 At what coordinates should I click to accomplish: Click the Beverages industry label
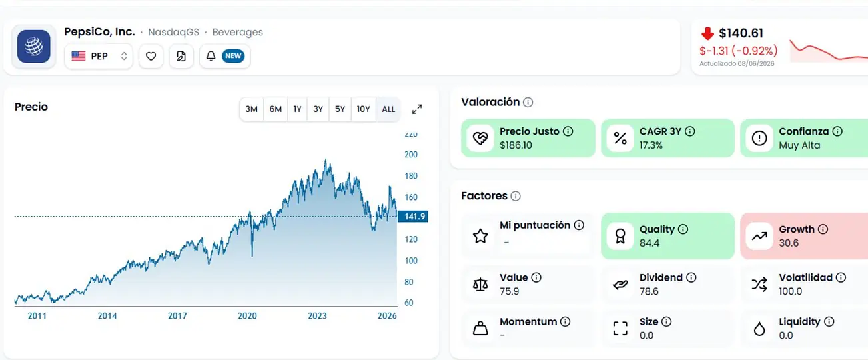[x=237, y=32]
